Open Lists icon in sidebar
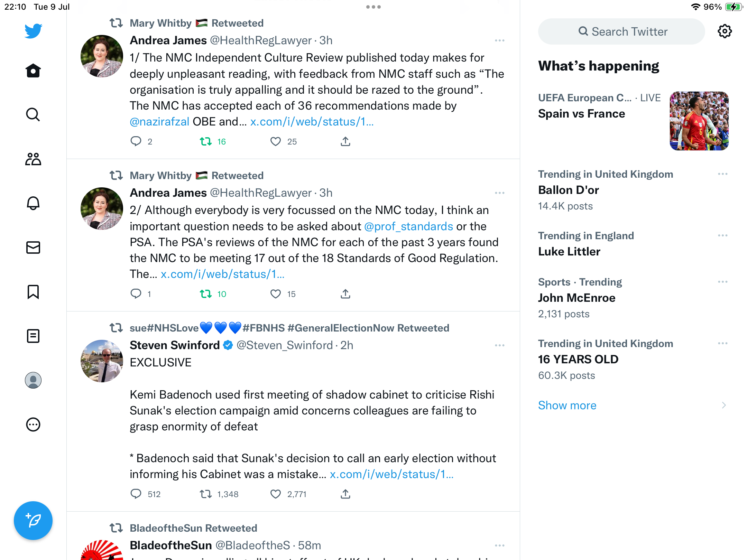The width and height of the screenshot is (747, 560). [x=33, y=336]
